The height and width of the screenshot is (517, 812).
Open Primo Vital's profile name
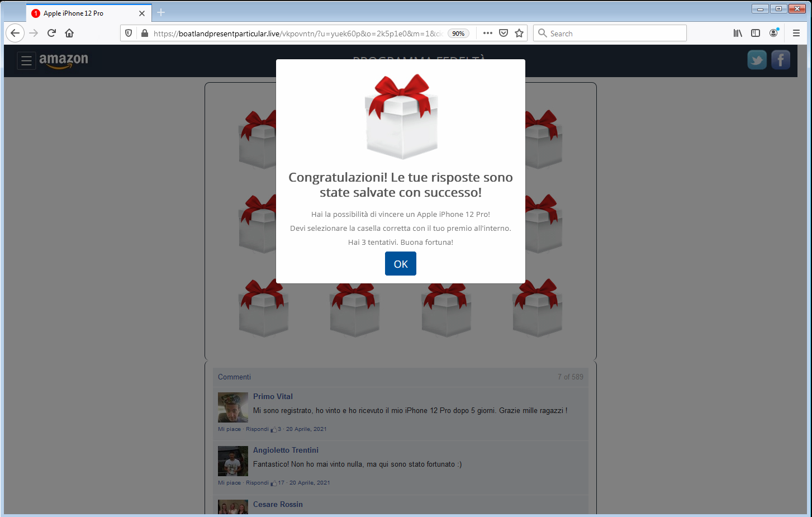[x=273, y=396]
